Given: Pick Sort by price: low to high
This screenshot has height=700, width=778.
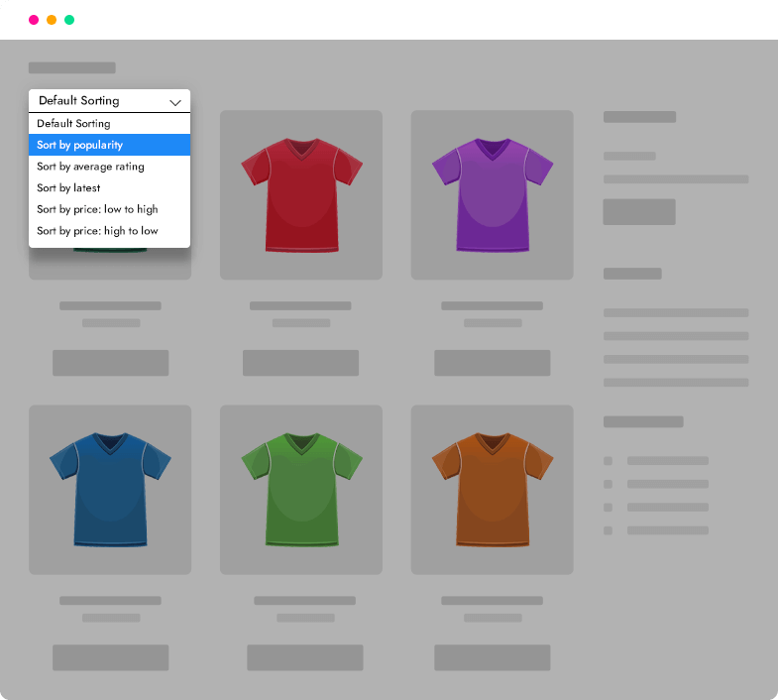Looking at the screenshot, I should [x=109, y=209].
